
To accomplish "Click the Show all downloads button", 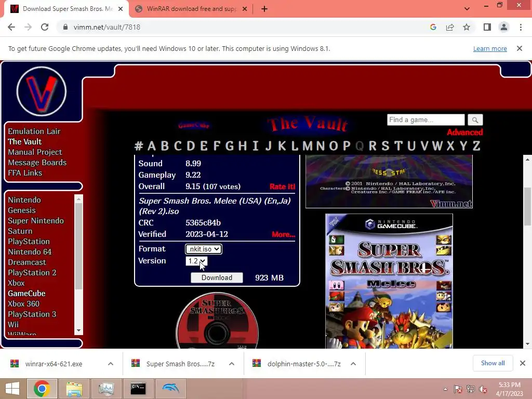I will [x=493, y=363].
